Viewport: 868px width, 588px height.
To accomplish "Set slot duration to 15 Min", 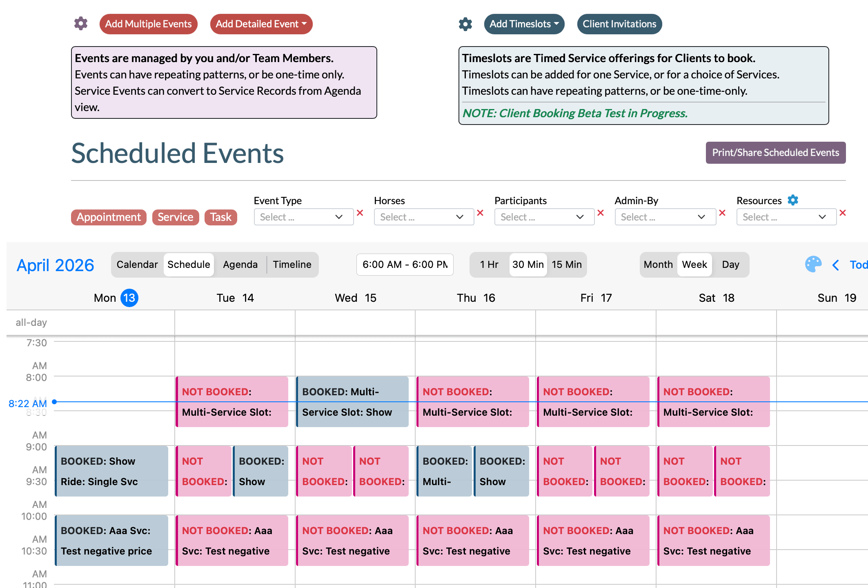I will 567,265.
